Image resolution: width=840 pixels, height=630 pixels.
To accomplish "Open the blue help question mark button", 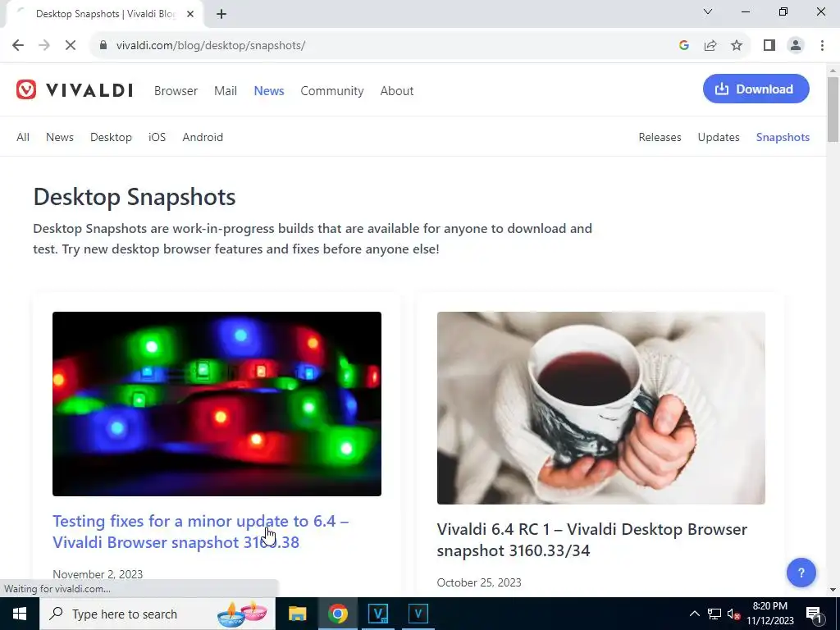I will 801,573.
